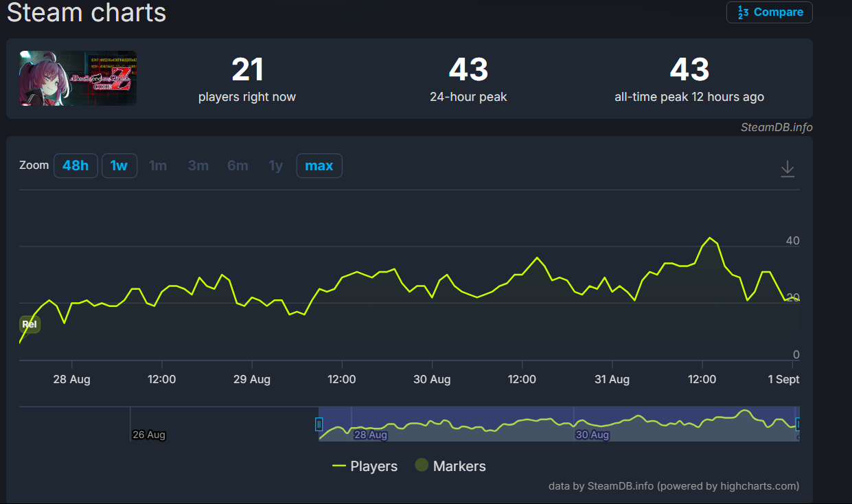The height and width of the screenshot is (504, 852).
Task: Open the game banner thumbnail
Action: point(78,78)
